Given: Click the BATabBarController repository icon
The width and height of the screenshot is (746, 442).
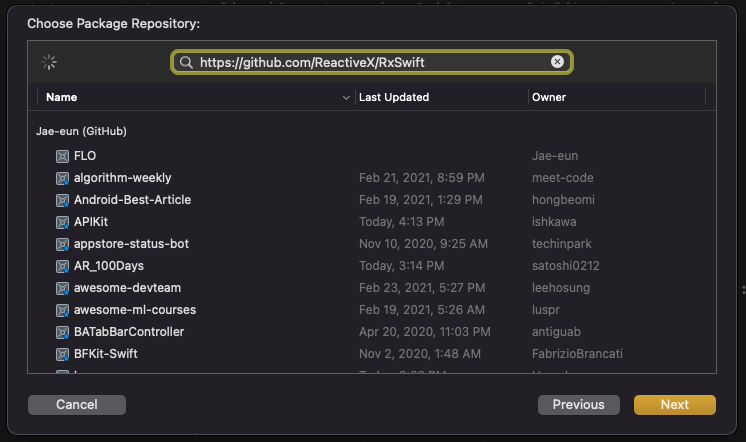Looking at the screenshot, I should [x=62, y=332].
